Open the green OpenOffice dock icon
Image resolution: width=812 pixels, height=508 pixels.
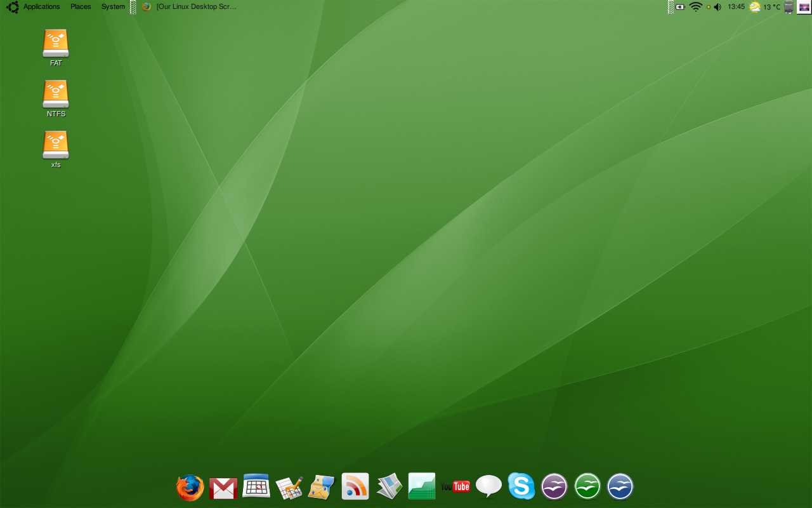click(587, 487)
